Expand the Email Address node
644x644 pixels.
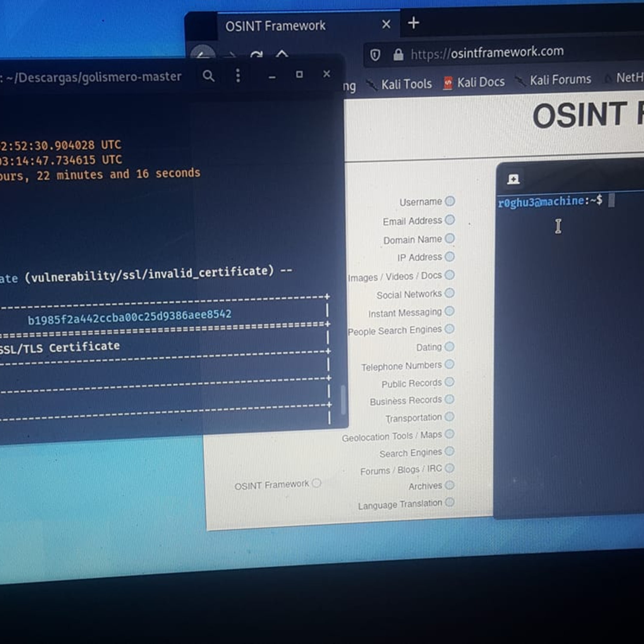pyautogui.click(x=450, y=220)
